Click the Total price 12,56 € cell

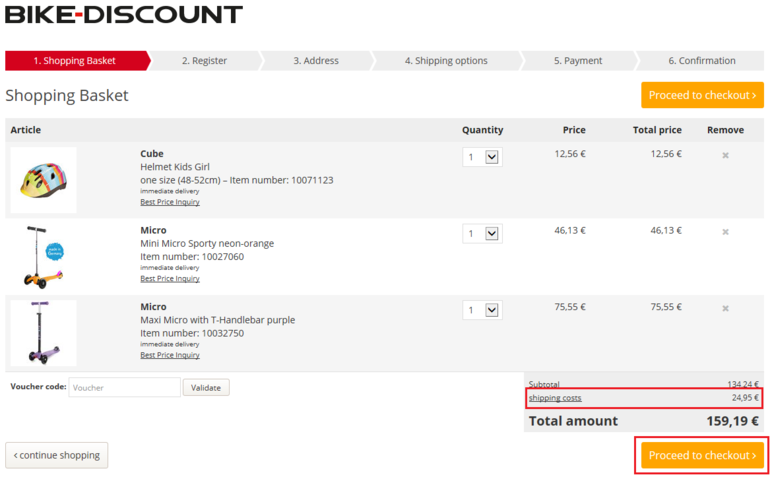(x=666, y=154)
